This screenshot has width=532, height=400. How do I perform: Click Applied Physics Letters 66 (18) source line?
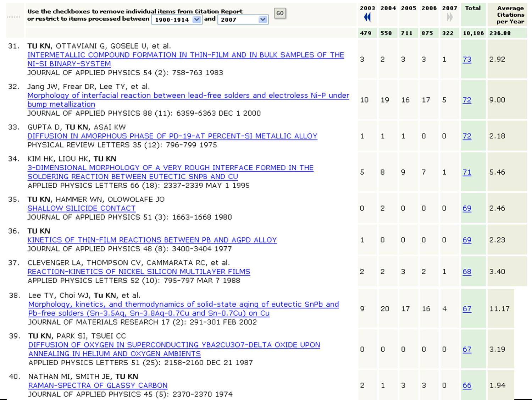pos(138,186)
